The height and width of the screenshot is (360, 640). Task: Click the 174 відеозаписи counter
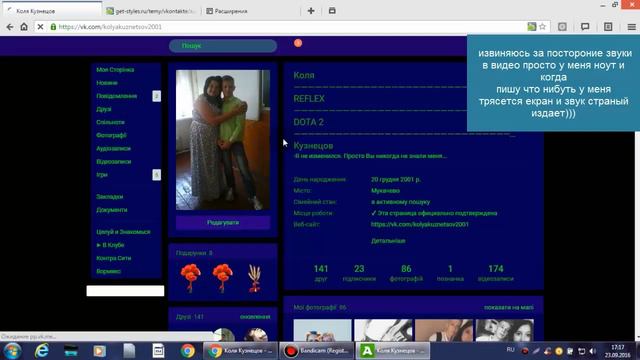pos(496,273)
